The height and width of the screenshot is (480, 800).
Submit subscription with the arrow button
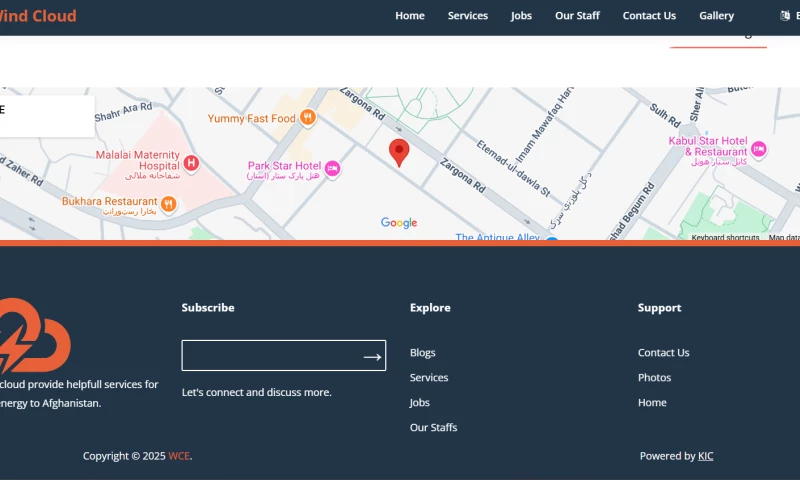[372, 356]
